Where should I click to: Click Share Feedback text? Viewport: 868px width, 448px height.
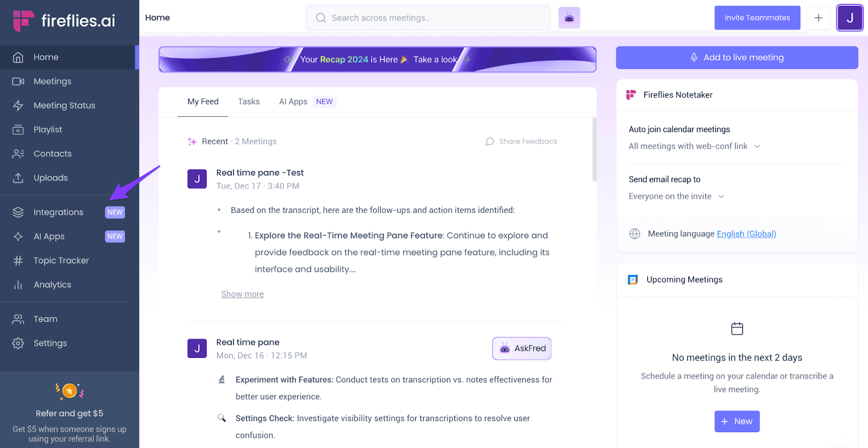click(x=528, y=142)
